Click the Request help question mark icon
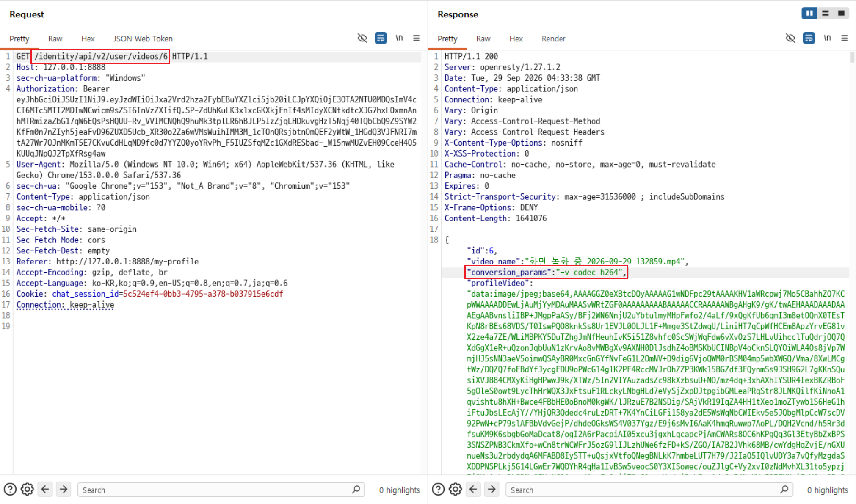Screen dimensions: 856x504 pyautogui.click(x=10, y=489)
